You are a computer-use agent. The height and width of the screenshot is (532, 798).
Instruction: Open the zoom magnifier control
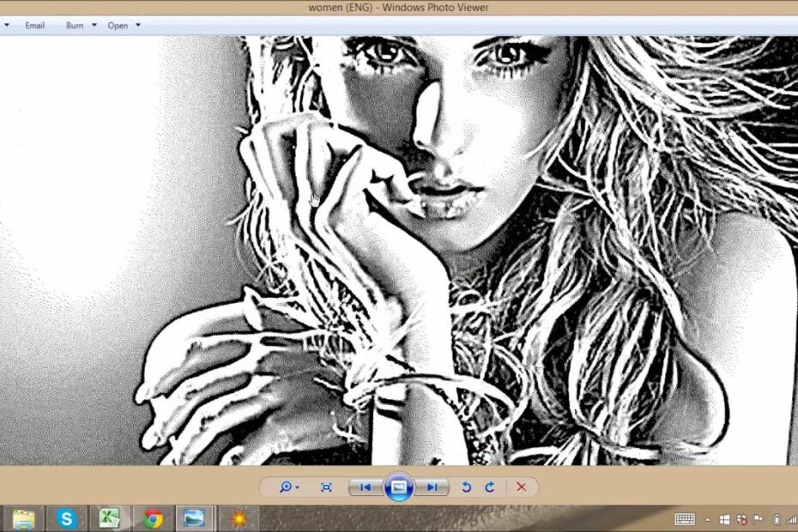click(286, 487)
